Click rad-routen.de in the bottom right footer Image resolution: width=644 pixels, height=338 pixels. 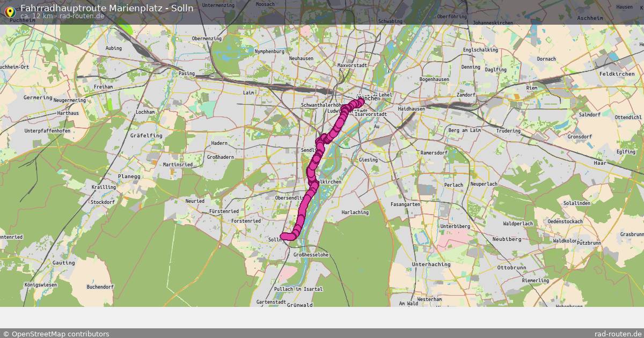pyautogui.click(x=618, y=334)
